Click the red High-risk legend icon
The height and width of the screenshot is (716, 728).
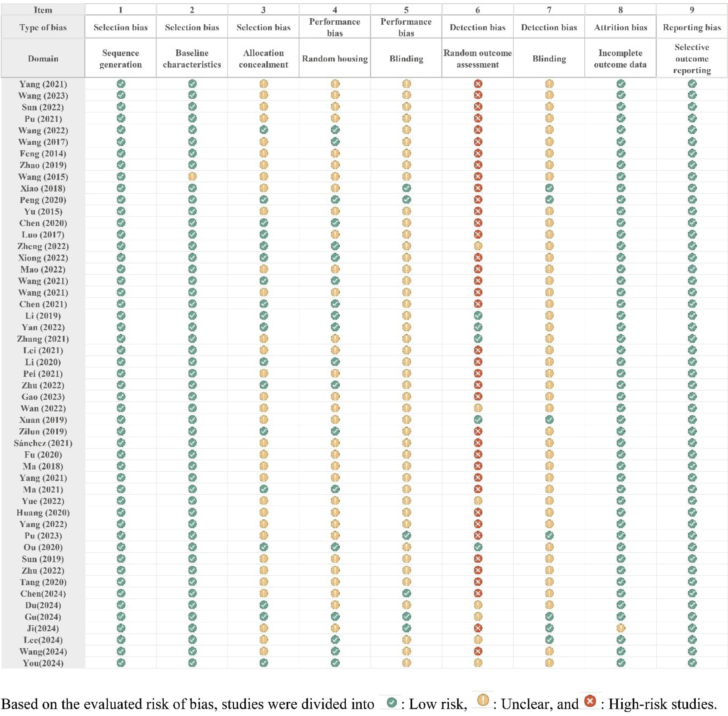(x=590, y=701)
